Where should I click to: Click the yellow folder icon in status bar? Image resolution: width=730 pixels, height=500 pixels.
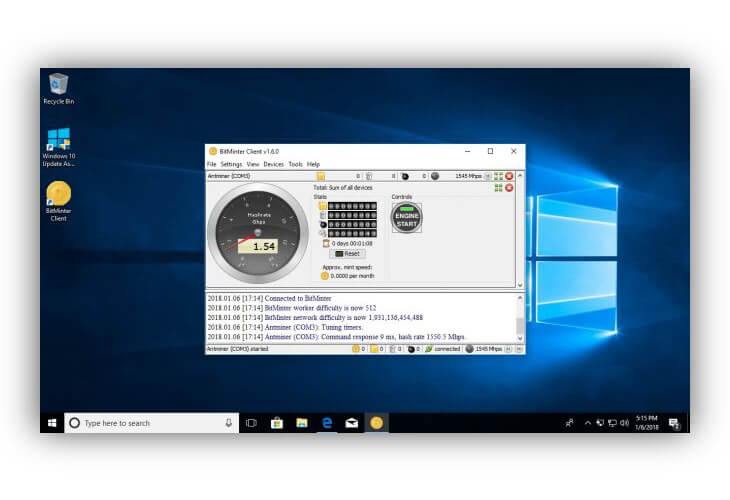tap(374, 349)
